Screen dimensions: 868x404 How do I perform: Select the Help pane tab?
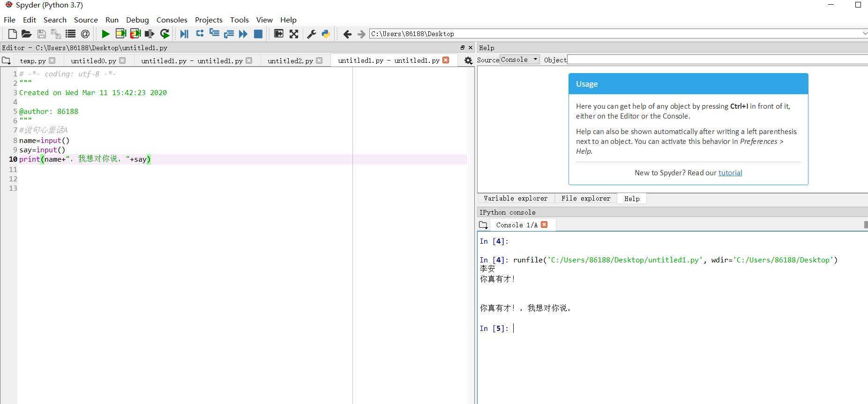click(632, 199)
